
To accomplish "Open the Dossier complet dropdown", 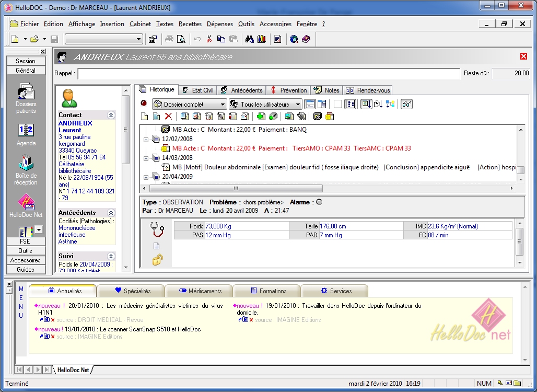I will point(189,104).
